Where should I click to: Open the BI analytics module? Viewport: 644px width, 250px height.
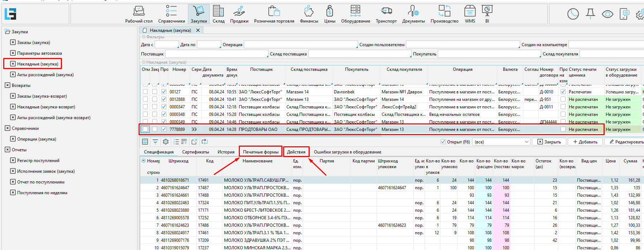tap(487, 14)
